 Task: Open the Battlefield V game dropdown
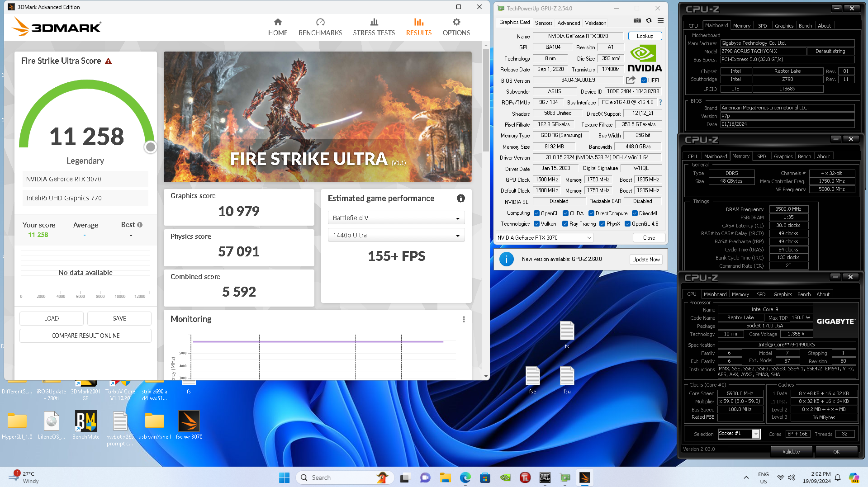pos(396,218)
